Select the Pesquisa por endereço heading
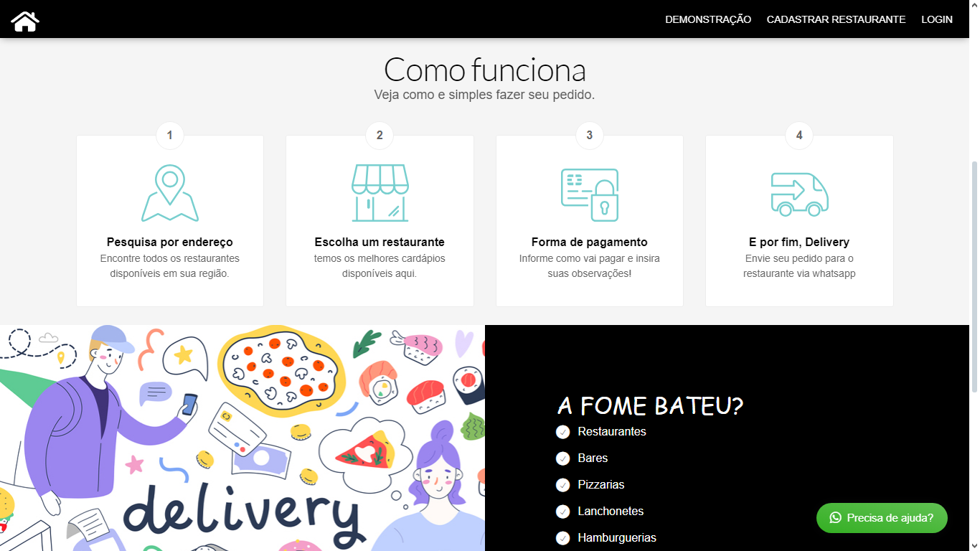 (170, 242)
